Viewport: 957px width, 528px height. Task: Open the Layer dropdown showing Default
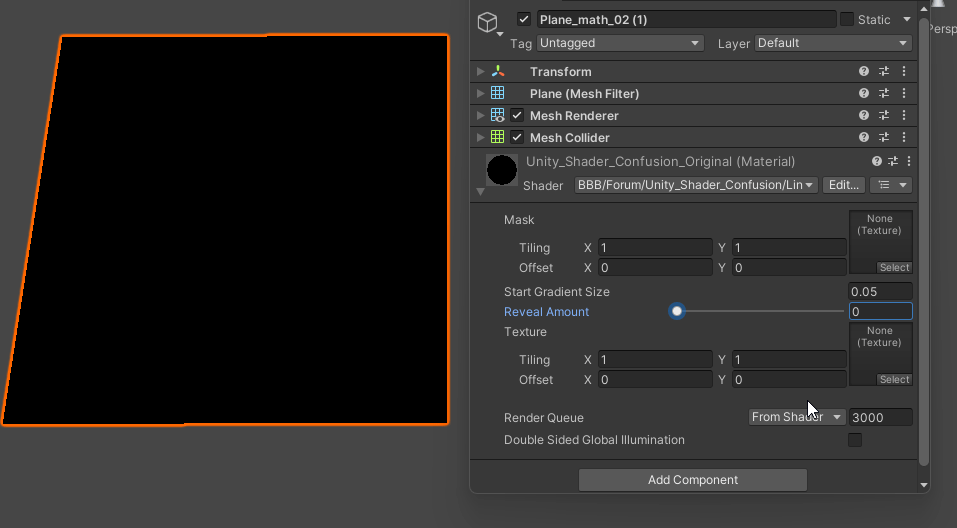tap(833, 43)
